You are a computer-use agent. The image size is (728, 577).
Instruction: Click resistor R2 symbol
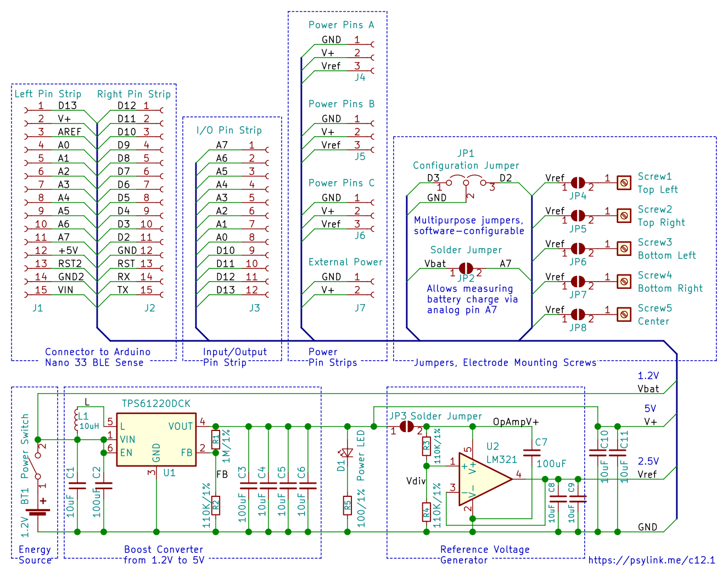tap(216, 505)
